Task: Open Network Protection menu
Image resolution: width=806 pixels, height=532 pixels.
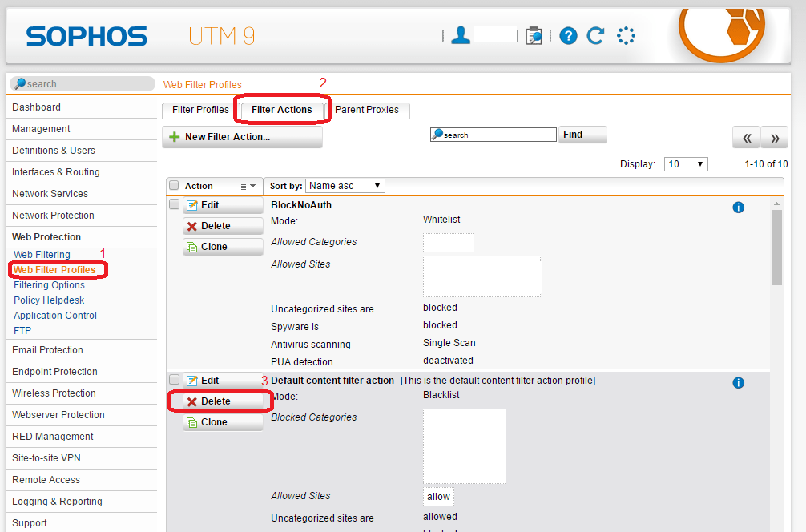Action: point(81,215)
